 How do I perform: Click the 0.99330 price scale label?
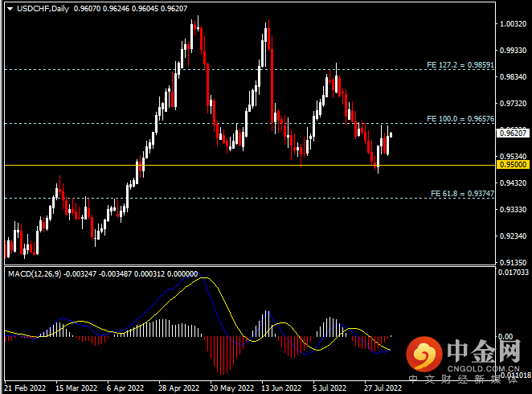pyautogui.click(x=514, y=50)
